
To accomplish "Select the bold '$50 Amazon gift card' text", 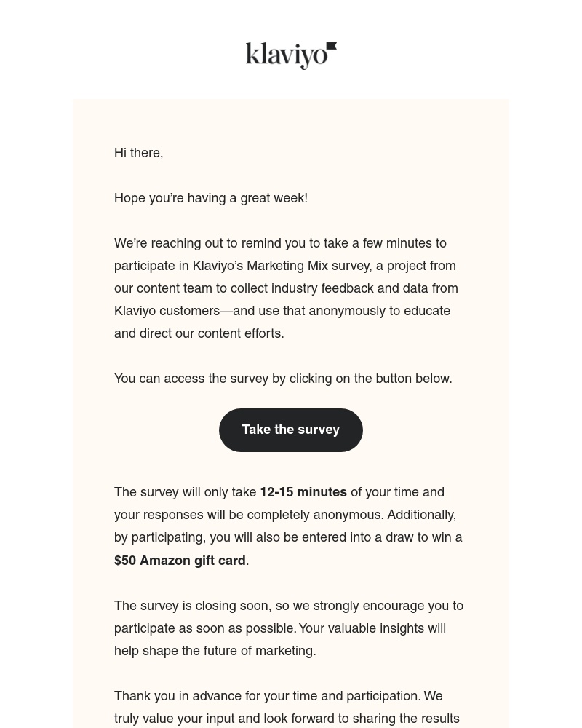I will (179, 561).
